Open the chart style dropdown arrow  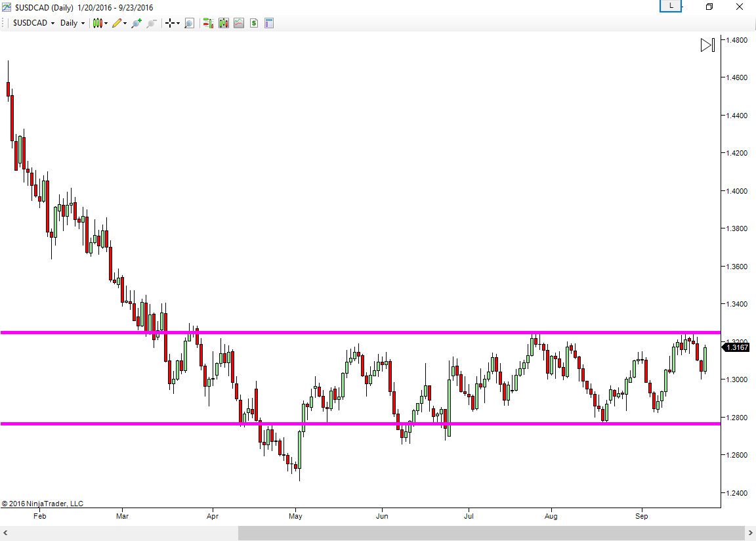(106, 23)
